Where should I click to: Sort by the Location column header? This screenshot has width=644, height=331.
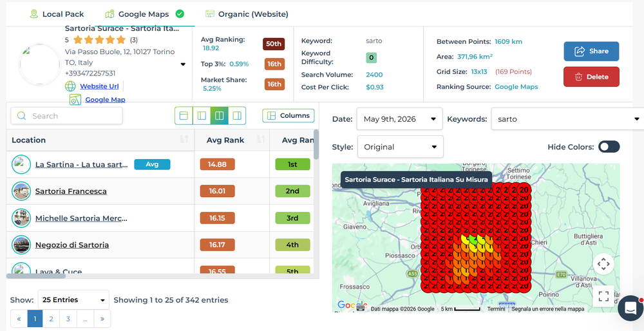click(x=100, y=140)
